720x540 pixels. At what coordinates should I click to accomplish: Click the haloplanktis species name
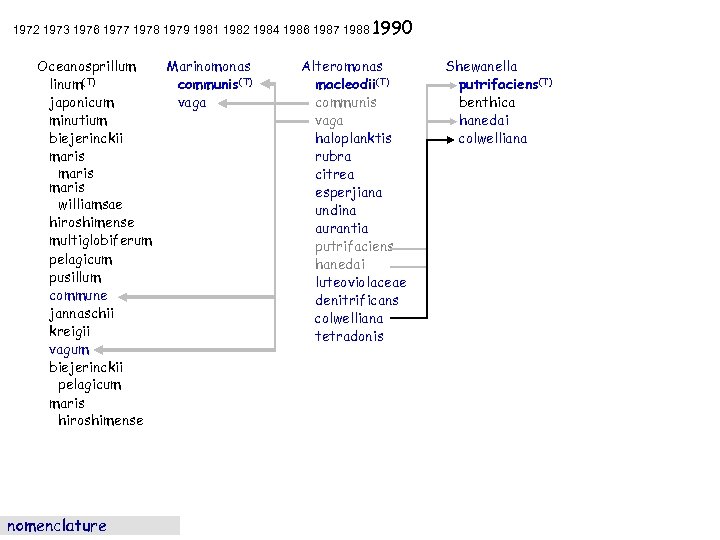click(x=353, y=138)
